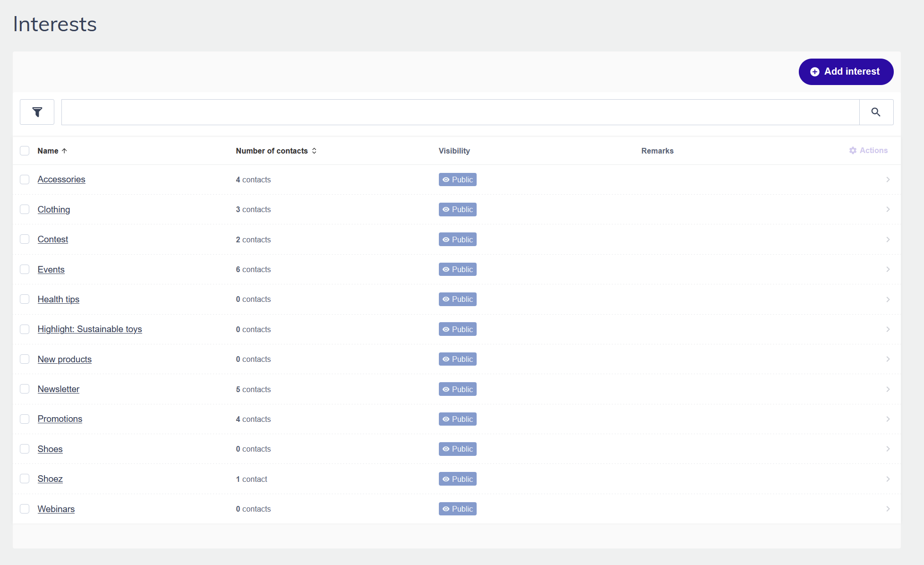Open the New products interest link
Image resolution: width=924 pixels, height=565 pixels.
click(65, 359)
